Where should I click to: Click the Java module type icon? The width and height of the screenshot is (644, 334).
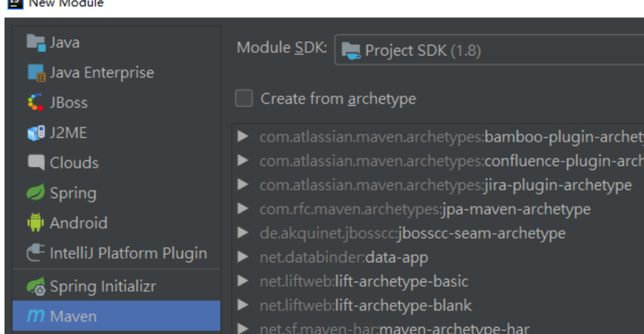36,42
